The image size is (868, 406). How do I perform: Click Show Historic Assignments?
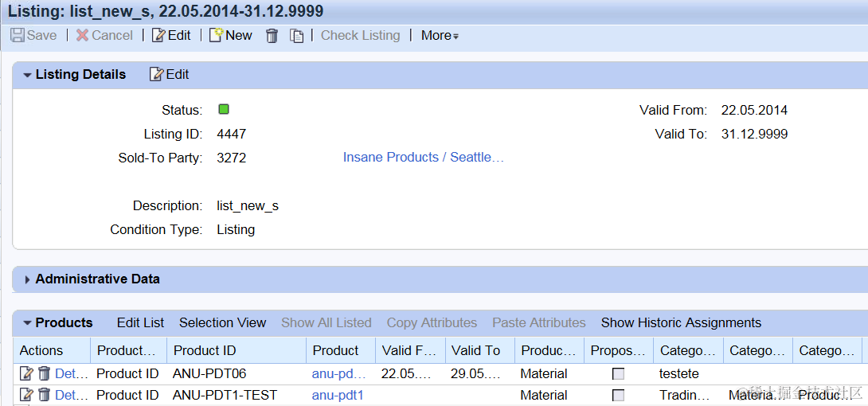[682, 322]
